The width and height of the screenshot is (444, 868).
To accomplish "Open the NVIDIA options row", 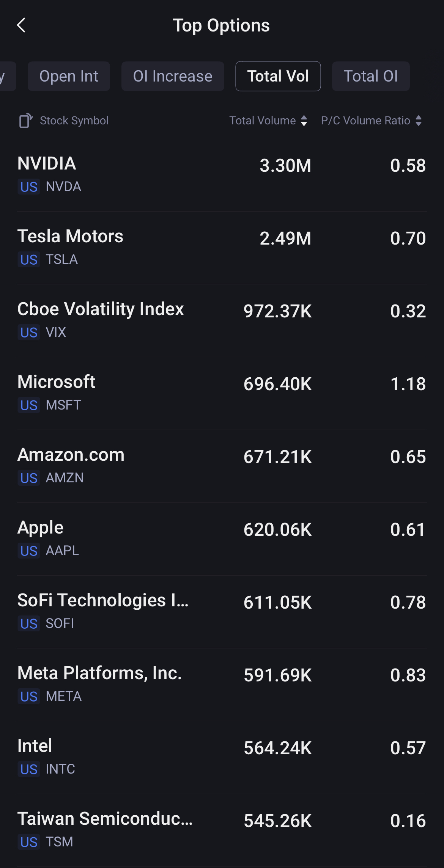I will pos(222,174).
